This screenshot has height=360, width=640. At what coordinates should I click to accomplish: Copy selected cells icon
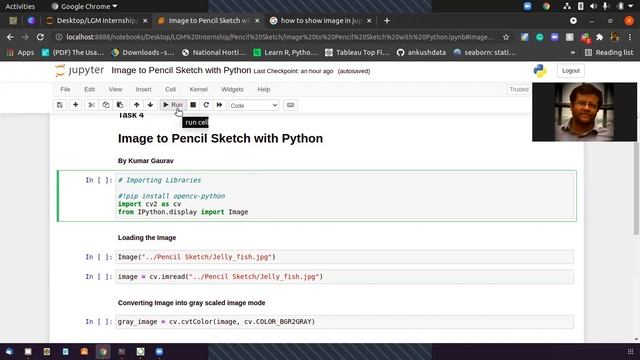click(106, 105)
